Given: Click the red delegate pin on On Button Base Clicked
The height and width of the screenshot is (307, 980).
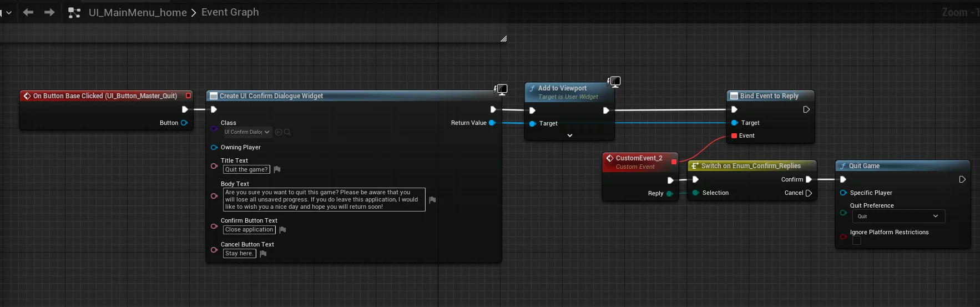Looking at the screenshot, I should [x=188, y=95].
